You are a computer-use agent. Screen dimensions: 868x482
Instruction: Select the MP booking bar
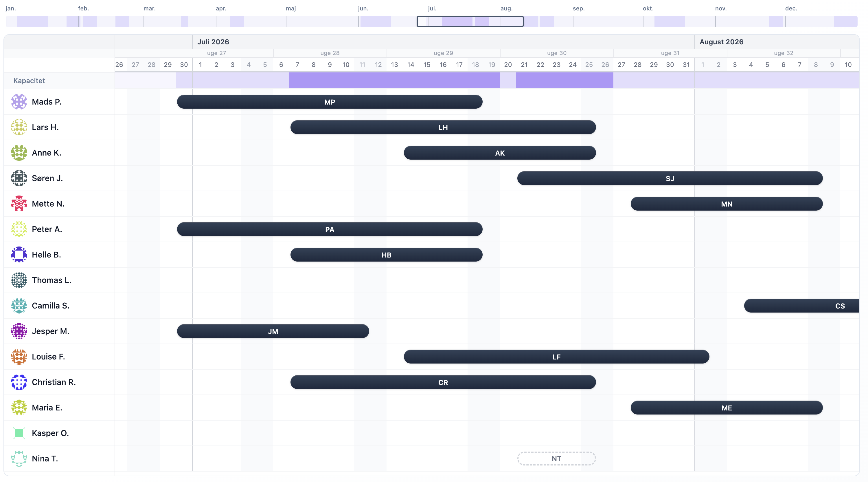[330, 102]
